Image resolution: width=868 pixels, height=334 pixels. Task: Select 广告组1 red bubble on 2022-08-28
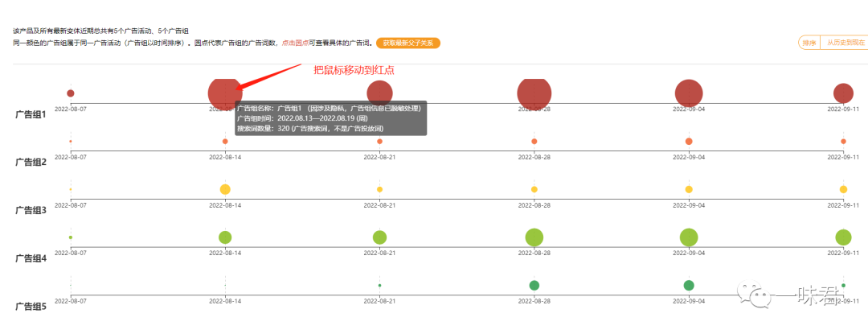pyautogui.click(x=534, y=93)
